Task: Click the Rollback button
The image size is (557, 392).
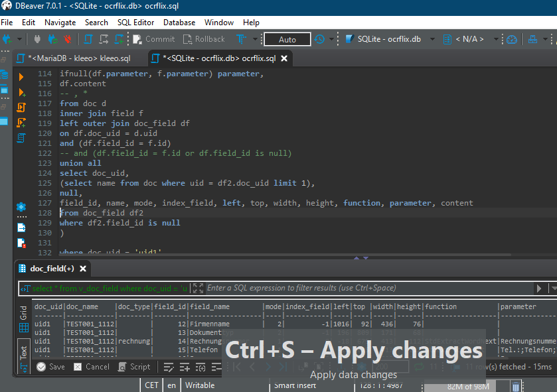Action: tap(204, 39)
